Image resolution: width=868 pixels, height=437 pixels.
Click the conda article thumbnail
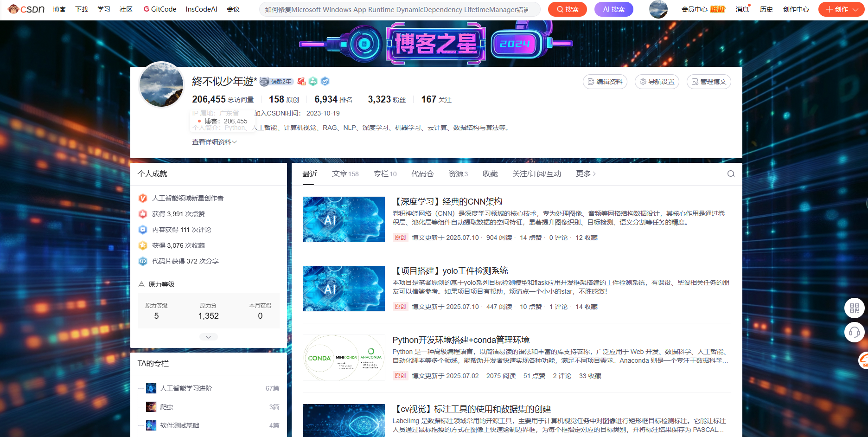tap(344, 358)
